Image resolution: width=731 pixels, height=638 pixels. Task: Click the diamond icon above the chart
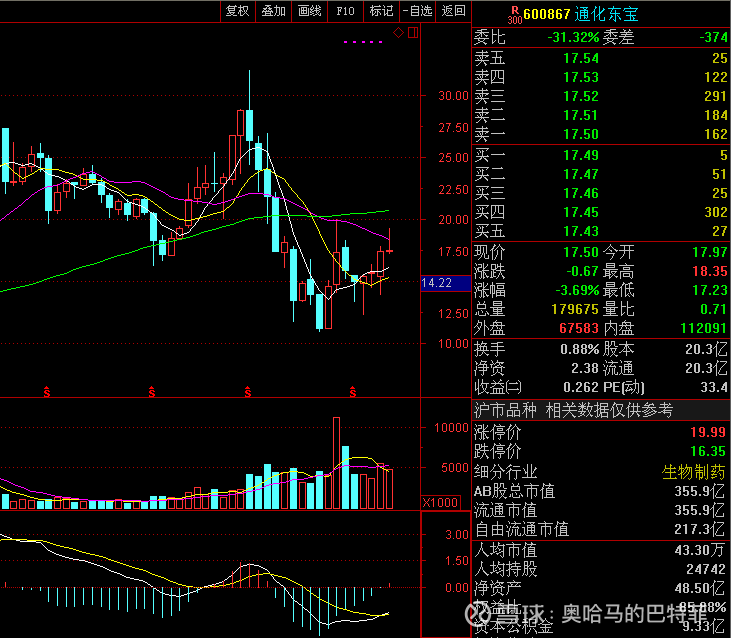398,33
